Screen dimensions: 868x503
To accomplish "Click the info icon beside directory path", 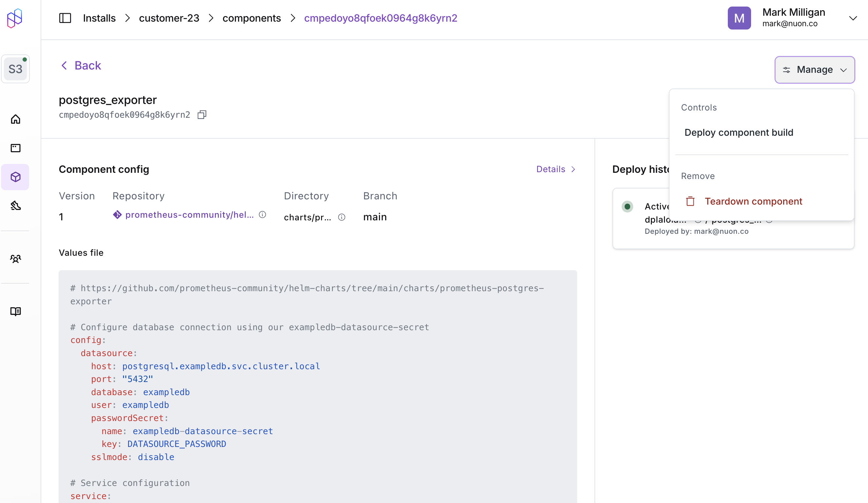I will (x=341, y=217).
